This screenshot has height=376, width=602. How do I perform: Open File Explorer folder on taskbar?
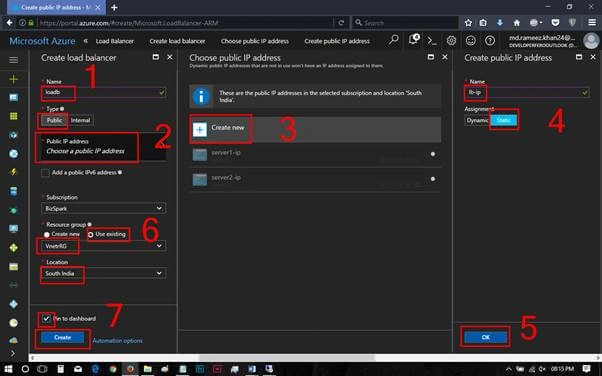[x=147, y=369]
